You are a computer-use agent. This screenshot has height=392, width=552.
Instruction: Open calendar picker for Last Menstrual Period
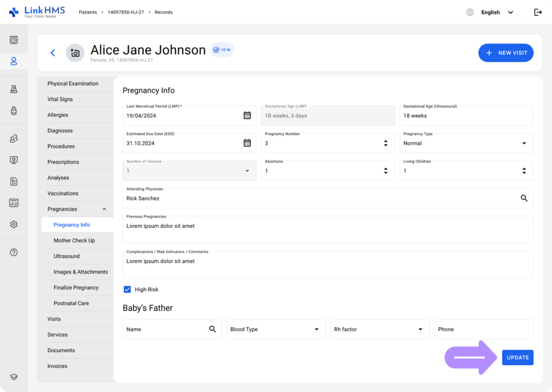coord(247,115)
